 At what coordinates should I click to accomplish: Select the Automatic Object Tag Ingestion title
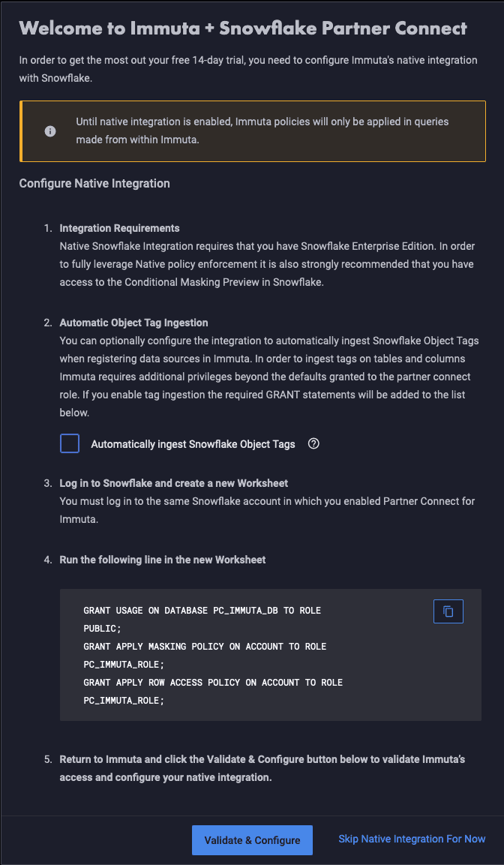point(134,322)
